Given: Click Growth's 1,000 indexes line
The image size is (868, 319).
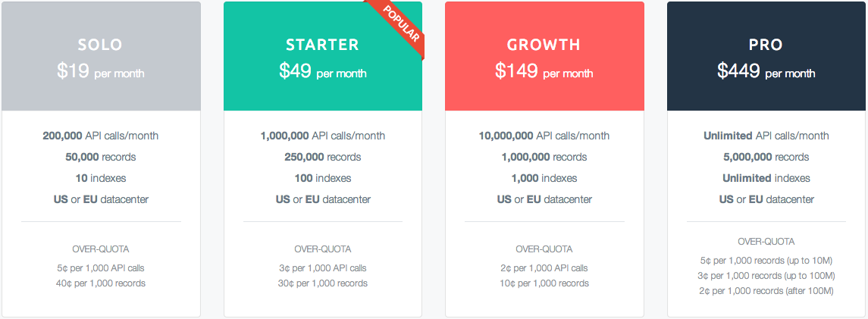Looking at the screenshot, I should [544, 178].
